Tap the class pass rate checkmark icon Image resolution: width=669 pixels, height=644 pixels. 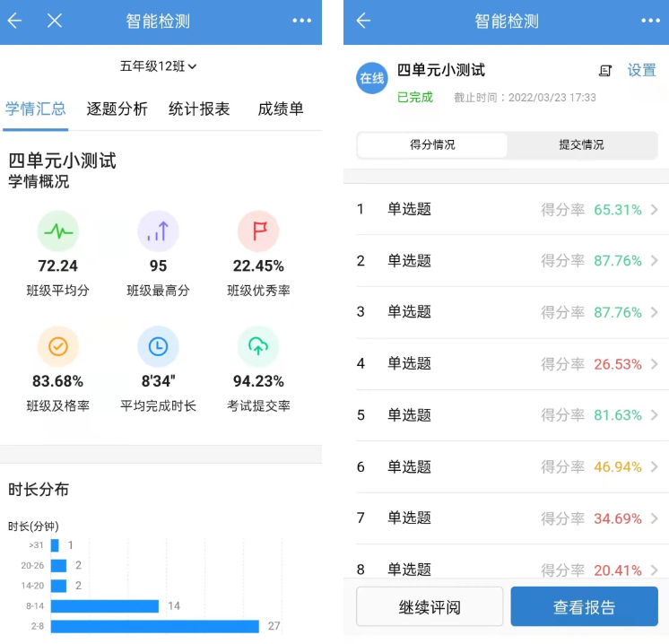pyautogui.click(x=57, y=346)
